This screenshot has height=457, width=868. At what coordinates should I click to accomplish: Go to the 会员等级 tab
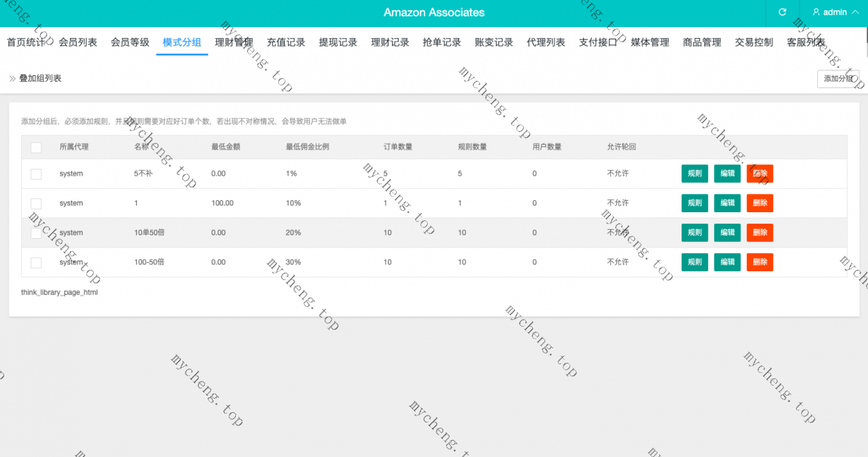click(130, 42)
